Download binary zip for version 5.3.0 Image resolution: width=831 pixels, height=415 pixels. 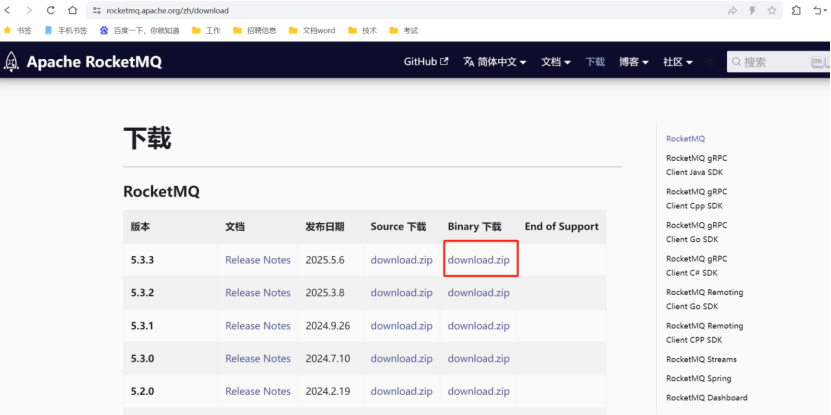[x=479, y=358]
